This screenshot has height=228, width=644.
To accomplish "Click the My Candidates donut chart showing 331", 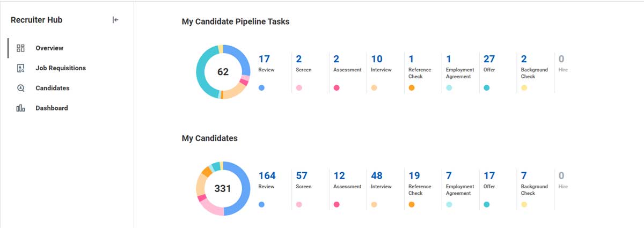I will click(x=223, y=188).
